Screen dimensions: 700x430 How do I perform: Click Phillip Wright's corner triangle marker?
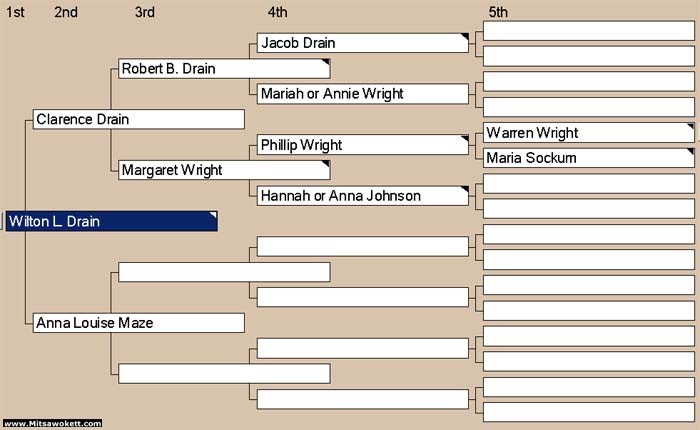[x=465, y=139]
